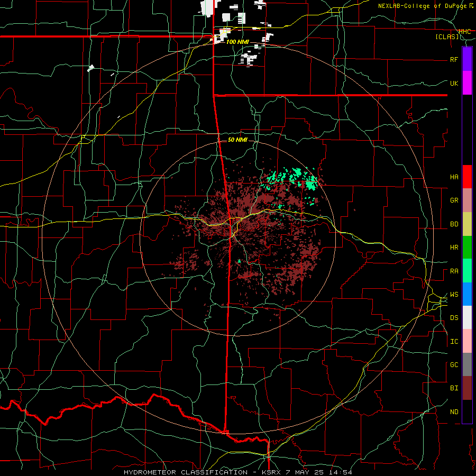The image size is (476, 476).
Task: Click the Hydrometeor Classification KSRX timestamp caption
Action: pyautogui.click(x=238, y=472)
